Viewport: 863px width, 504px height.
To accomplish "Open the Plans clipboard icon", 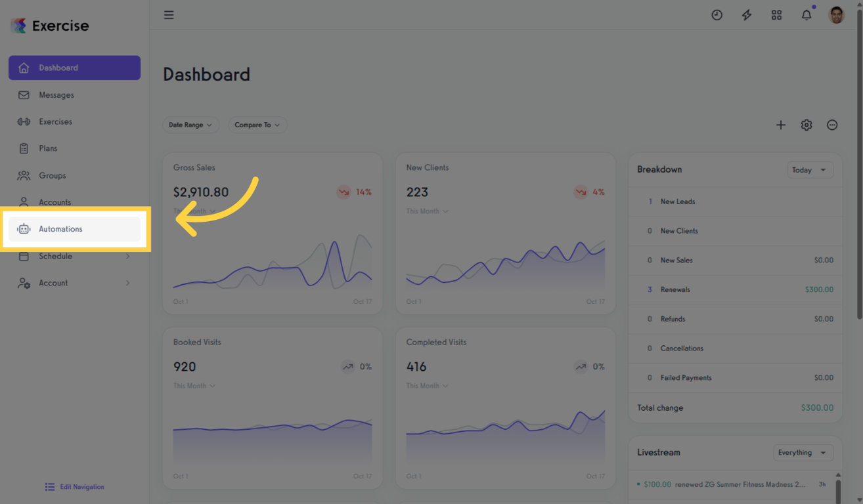I will (24, 148).
